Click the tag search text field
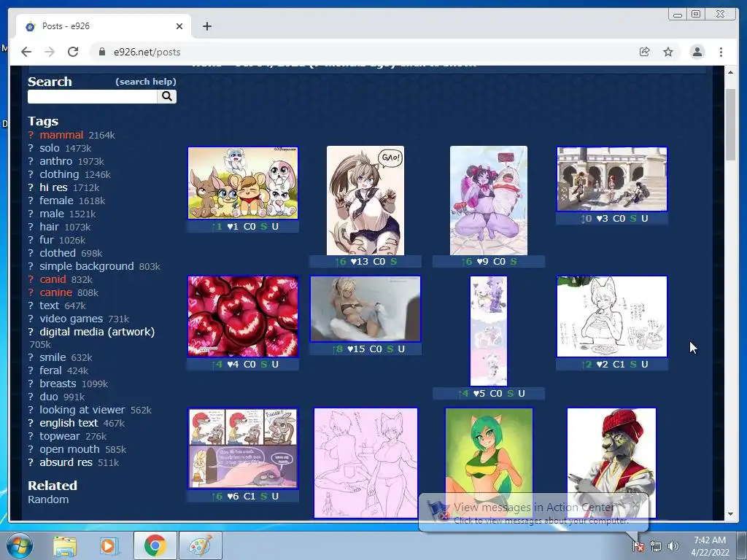The width and height of the screenshot is (747, 560). tap(93, 96)
